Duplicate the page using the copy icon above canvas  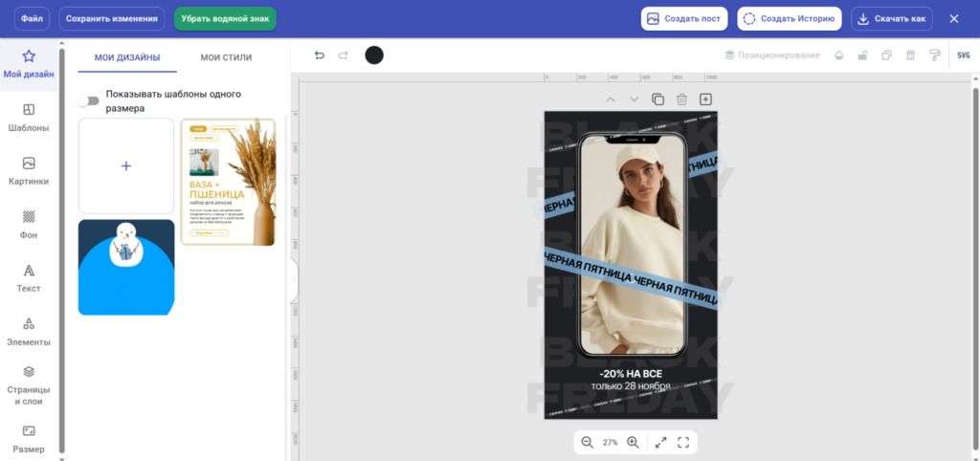(657, 99)
